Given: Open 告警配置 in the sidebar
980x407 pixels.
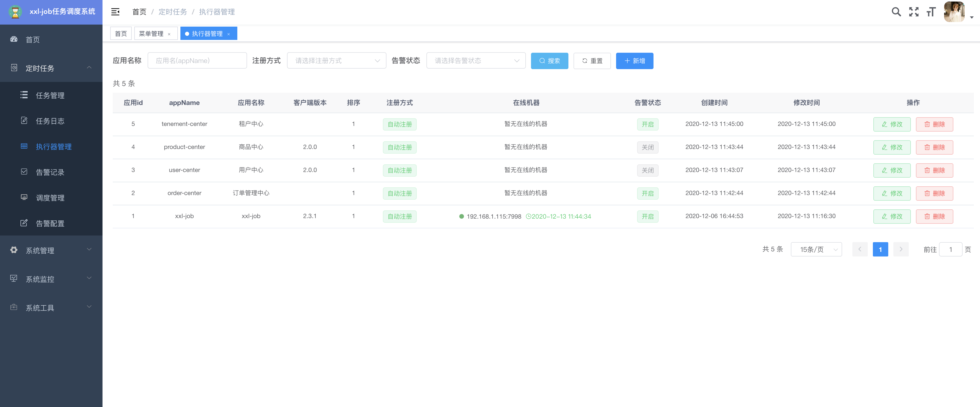Looking at the screenshot, I should coord(50,223).
